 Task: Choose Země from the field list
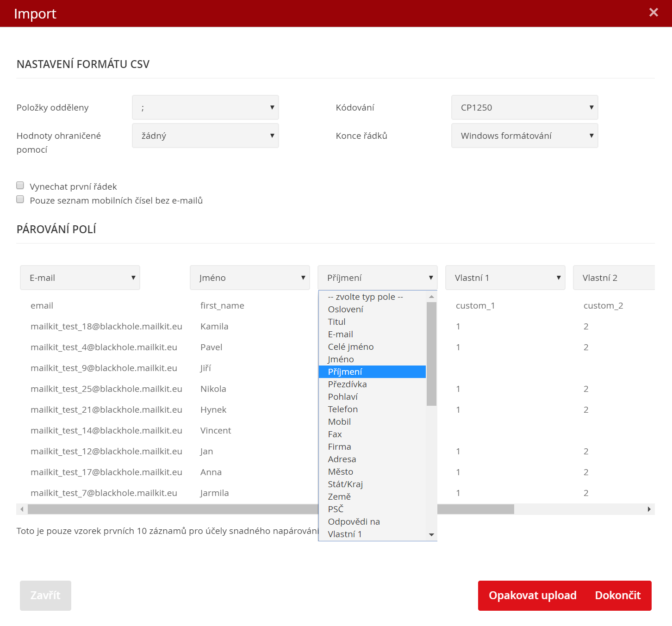pos(372,497)
